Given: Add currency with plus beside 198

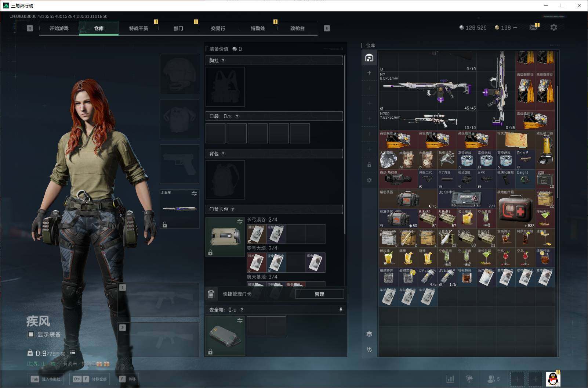Looking at the screenshot, I should click(x=515, y=28).
